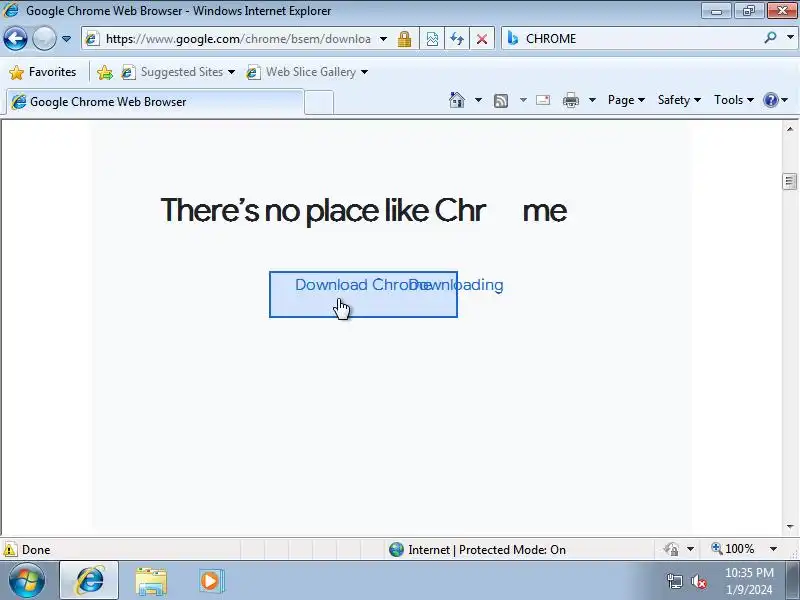Open the Windows Start menu orb
Screen dimensions: 800x600
[27, 581]
